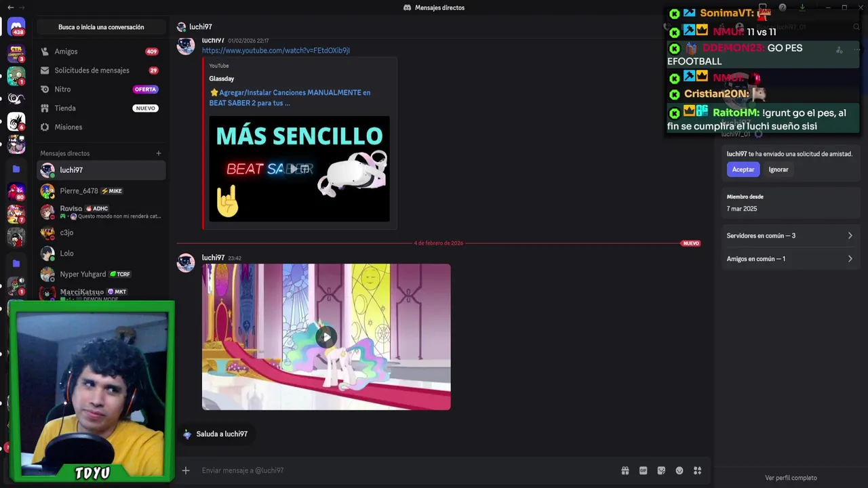The width and height of the screenshot is (868, 488).
Task: Open the emoji picker
Action: tap(679, 470)
